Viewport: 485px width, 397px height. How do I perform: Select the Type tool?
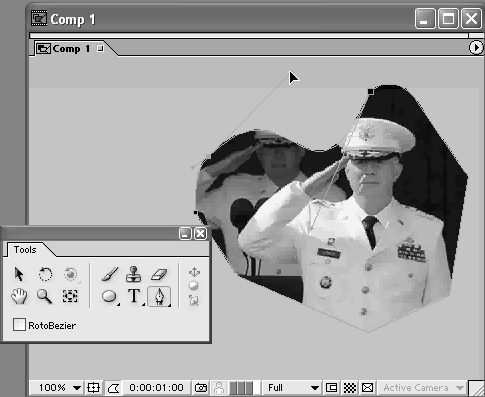point(134,296)
